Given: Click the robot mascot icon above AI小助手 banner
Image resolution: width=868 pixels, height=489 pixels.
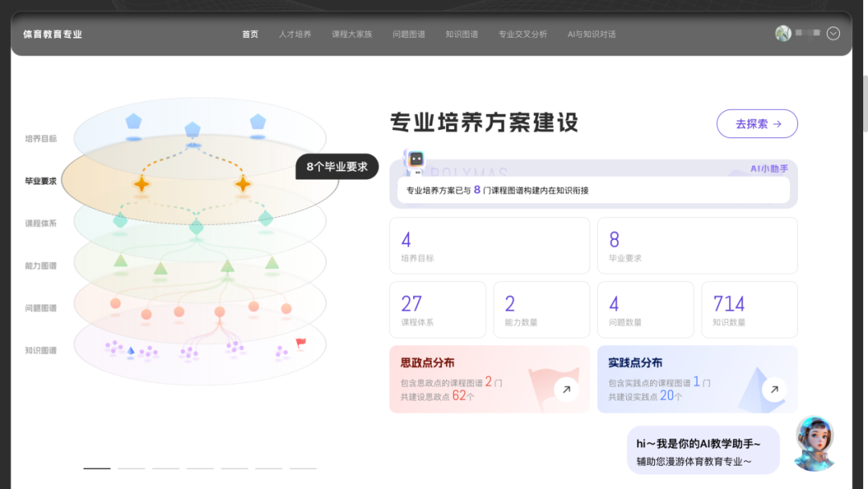Looking at the screenshot, I should (416, 161).
